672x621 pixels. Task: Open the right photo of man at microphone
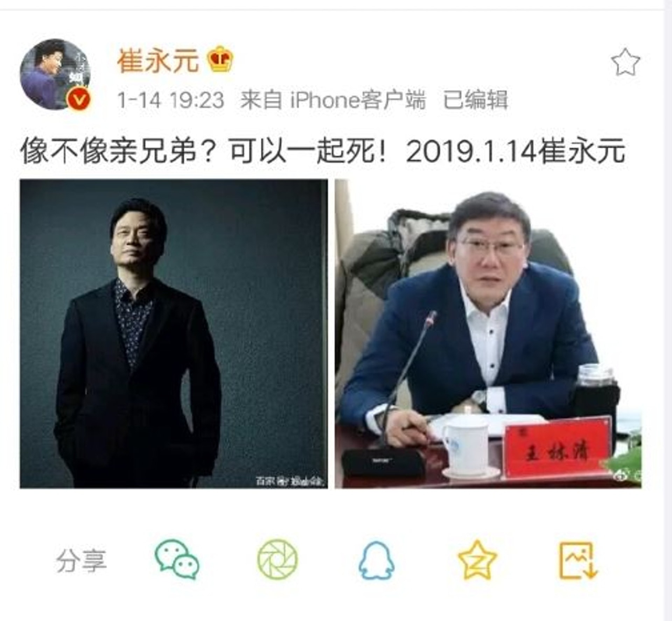pos(488,333)
